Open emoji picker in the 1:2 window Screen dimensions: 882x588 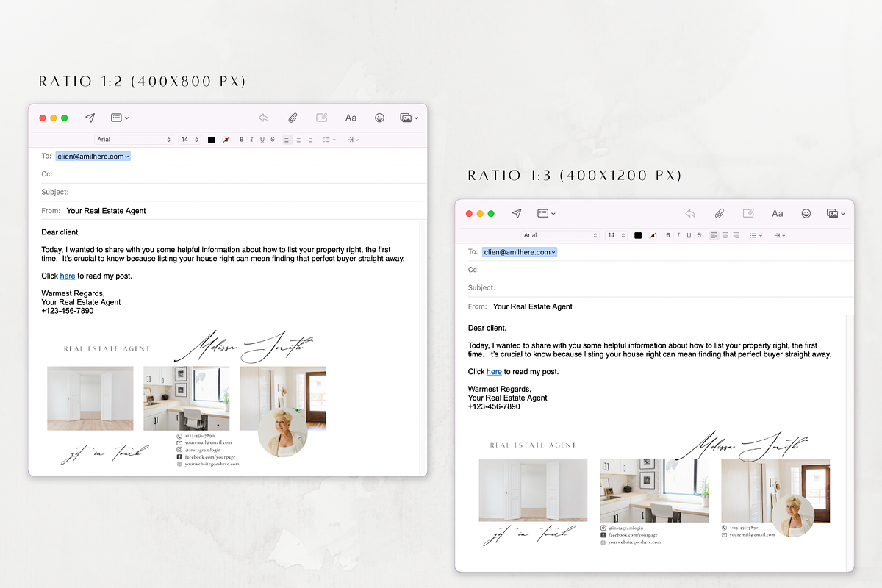coord(379,118)
